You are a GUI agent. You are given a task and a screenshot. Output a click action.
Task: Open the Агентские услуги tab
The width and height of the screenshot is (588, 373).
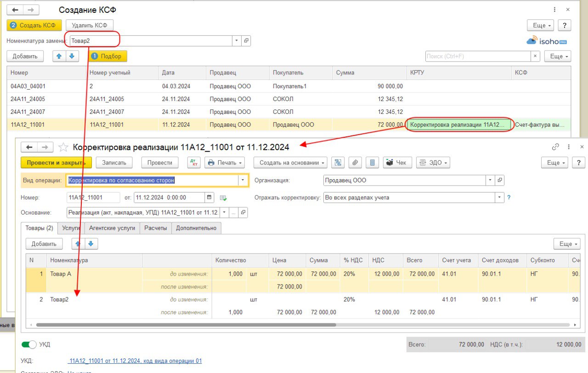pyautogui.click(x=112, y=228)
